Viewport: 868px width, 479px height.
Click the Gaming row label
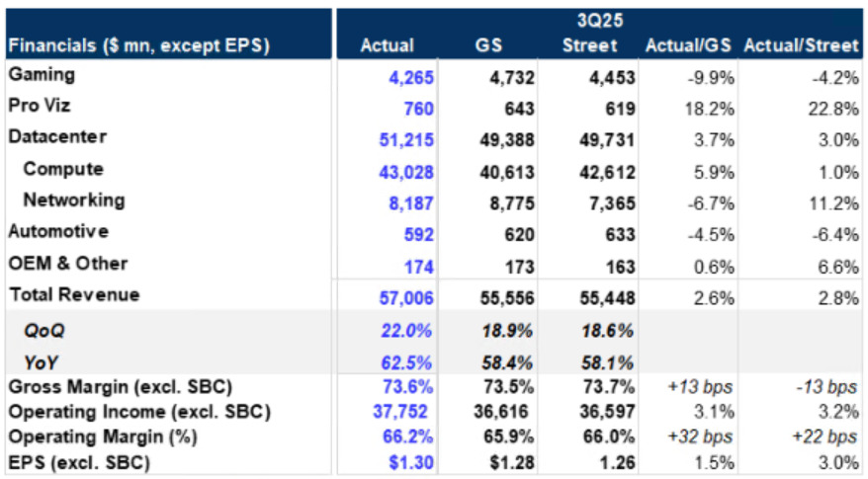tap(41, 75)
